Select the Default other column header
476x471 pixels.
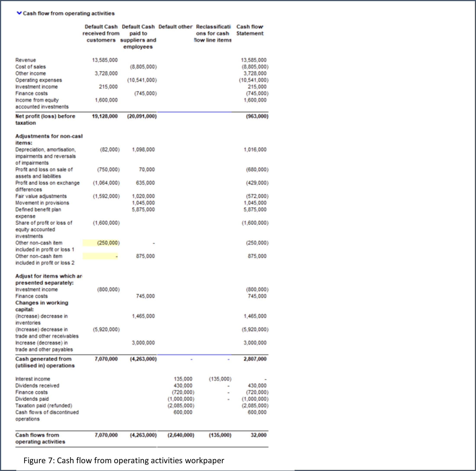pyautogui.click(x=175, y=27)
